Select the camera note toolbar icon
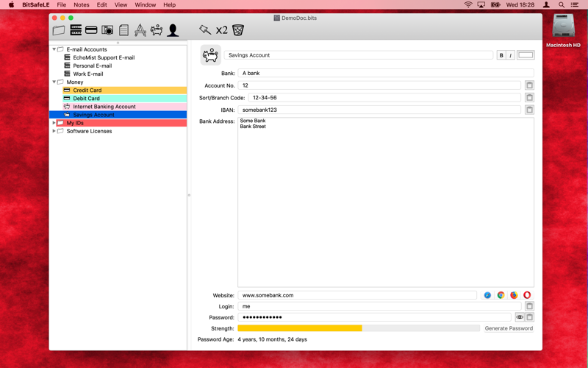588x368 pixels. pyautogui.click(x=107, y=30)
